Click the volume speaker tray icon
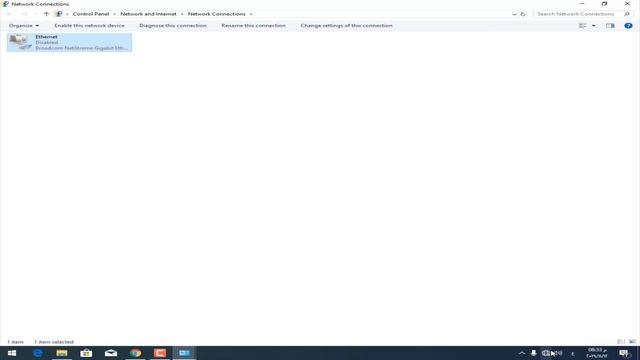640x360 pixels. (559, 353)
